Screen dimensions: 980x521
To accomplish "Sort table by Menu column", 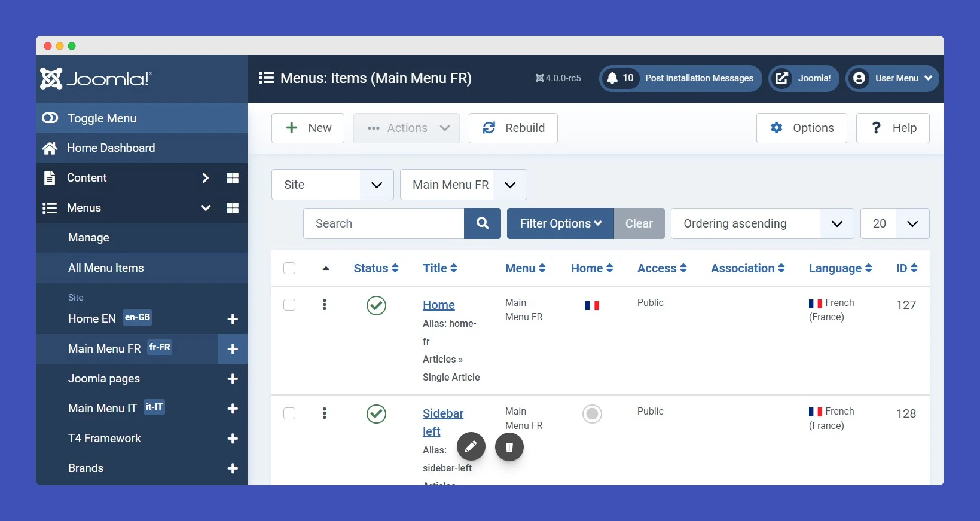I will point(526,268).
